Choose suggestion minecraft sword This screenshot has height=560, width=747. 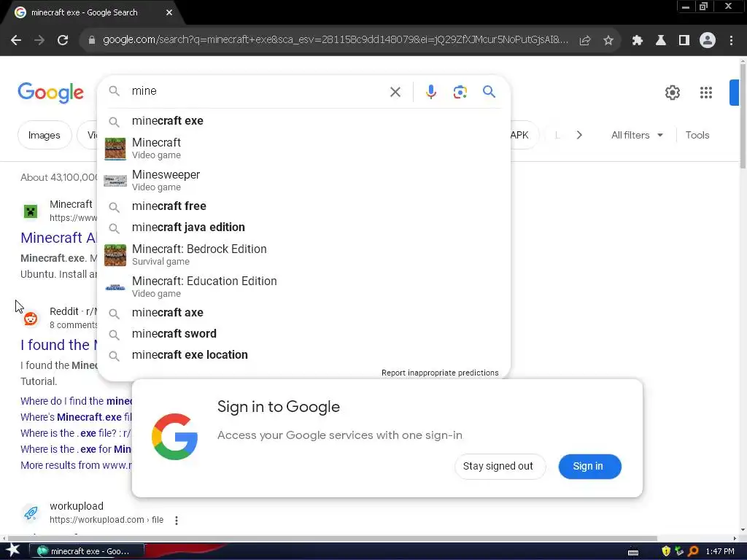tap(303, 334)
